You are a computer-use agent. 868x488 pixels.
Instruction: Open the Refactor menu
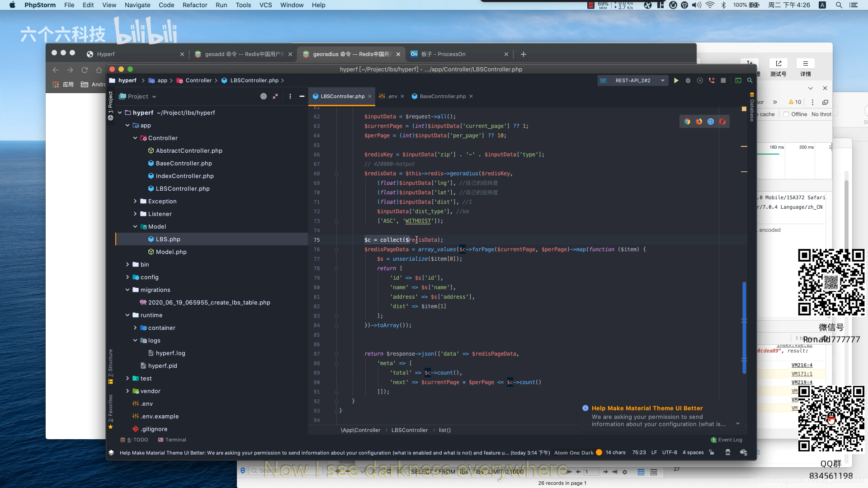[x=195, y=5]
